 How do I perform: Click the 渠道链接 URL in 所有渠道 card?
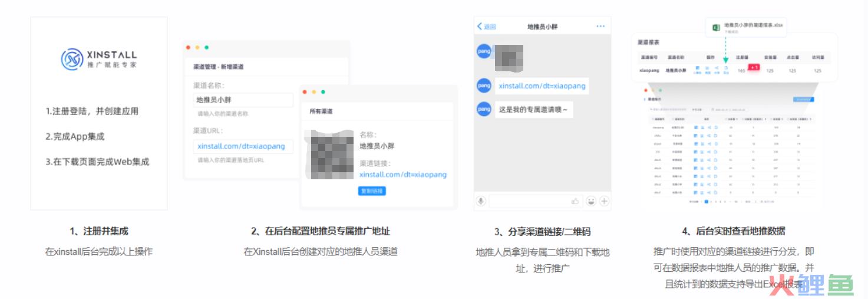(x=402, y=175)
